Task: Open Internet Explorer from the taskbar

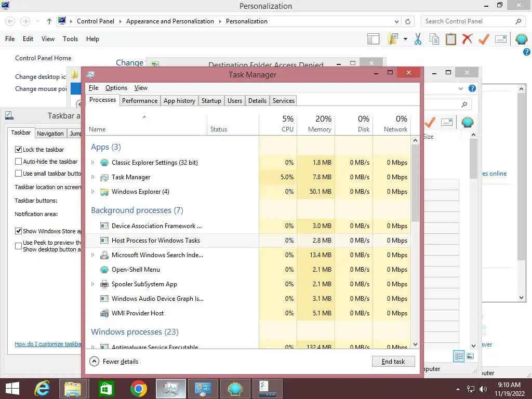Action: [x=42, y=389]
